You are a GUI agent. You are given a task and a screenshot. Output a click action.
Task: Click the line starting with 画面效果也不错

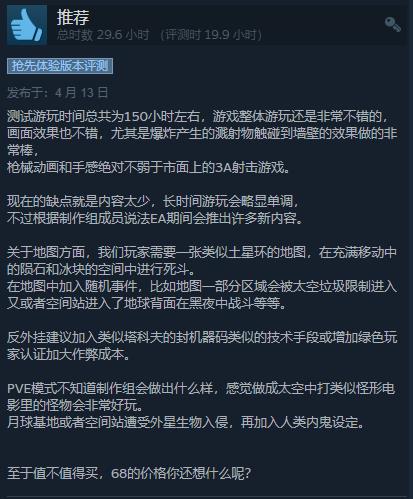pyautogui.click(x=202, y=133)
